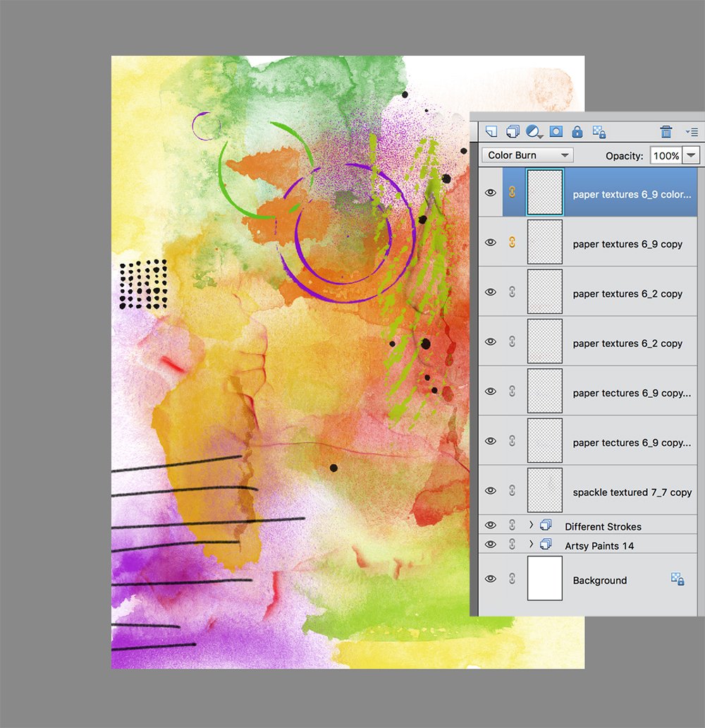
Task: Click the link icon on Background layer
Action: point(512,578)
